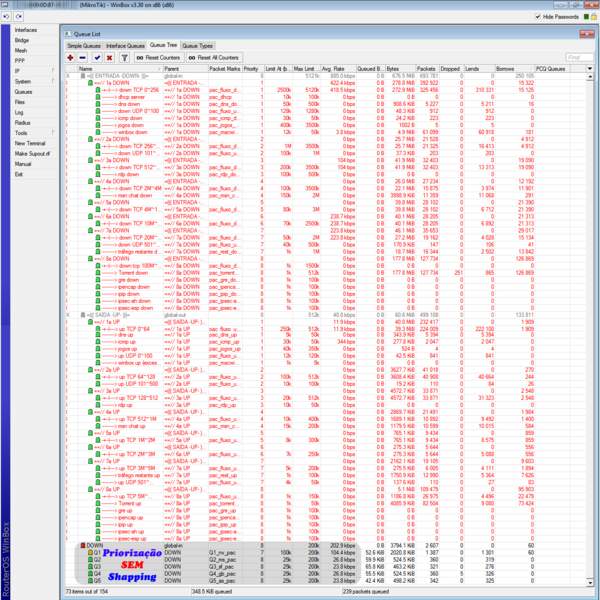
Task: Toggle the Hide Passwords checkbox
Action: (x=538, y=17)
